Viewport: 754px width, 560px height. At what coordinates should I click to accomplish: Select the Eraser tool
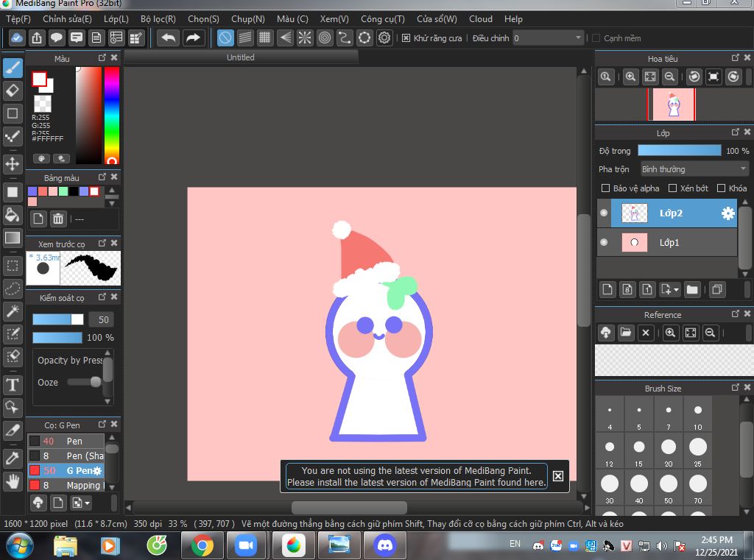(13, 91)
